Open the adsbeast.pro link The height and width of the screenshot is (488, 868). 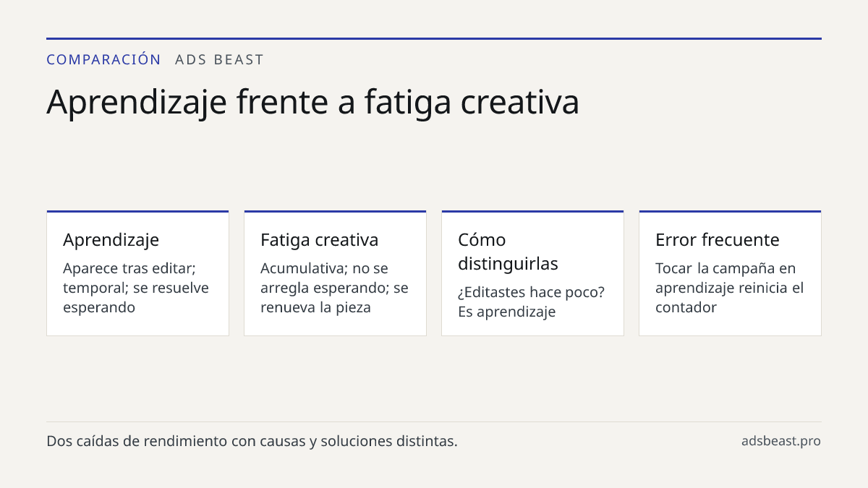(780, 441)
